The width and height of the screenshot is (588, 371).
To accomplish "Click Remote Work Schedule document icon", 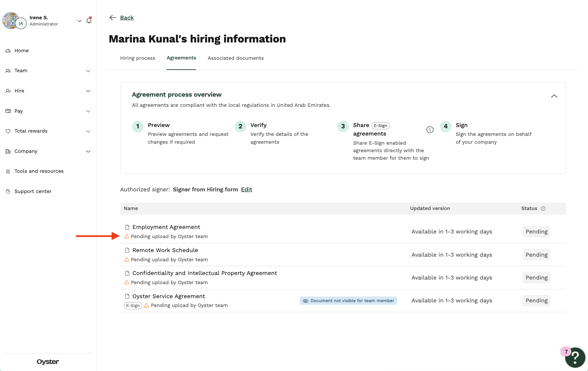I will [127, 250].
